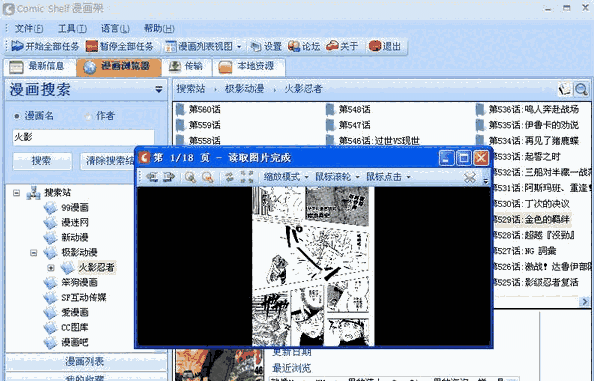Image resolution: width=594 pixels, height=381 pixels.
Task: Open the 文件(F) menu
Action: [x=29, y=28]
